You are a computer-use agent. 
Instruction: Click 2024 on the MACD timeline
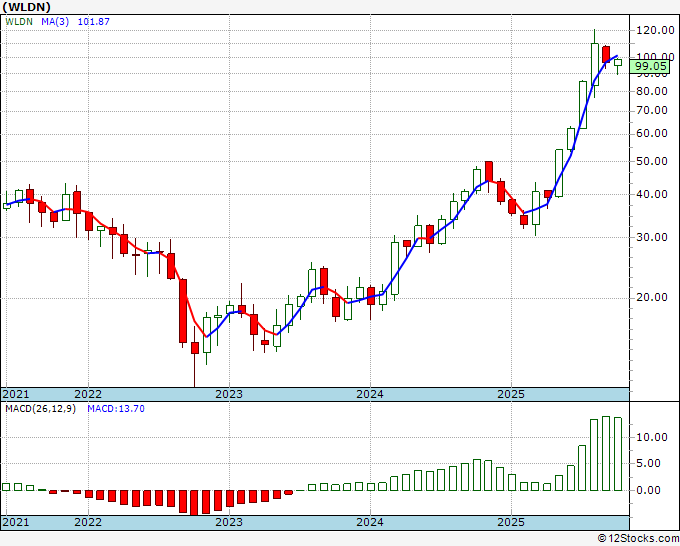click(x=370, y=522)
